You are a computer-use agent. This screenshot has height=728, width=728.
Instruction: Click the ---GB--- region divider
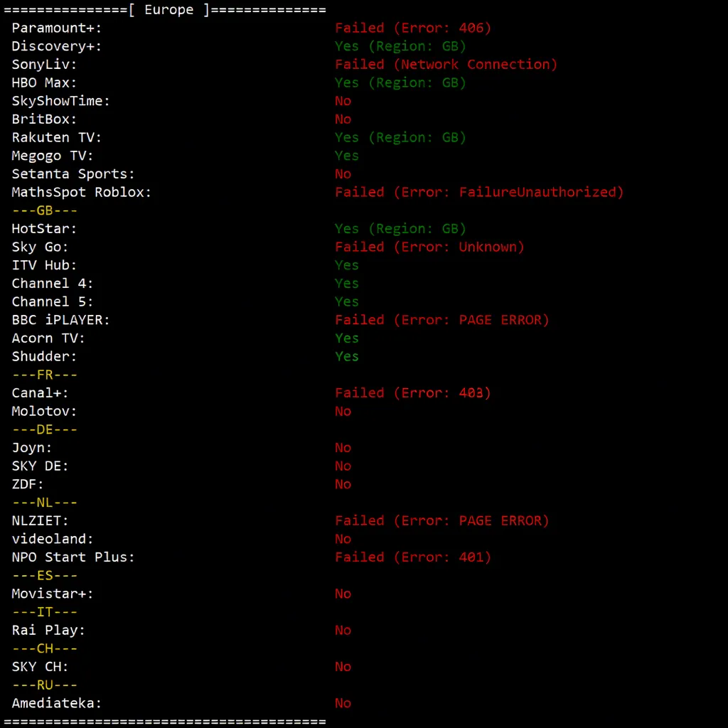tap(44, 210)
